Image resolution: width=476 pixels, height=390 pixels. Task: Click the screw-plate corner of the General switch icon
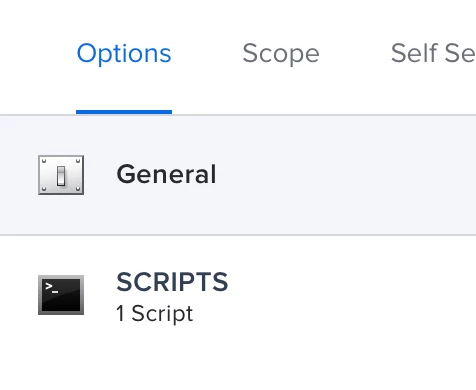pos(44,161)
